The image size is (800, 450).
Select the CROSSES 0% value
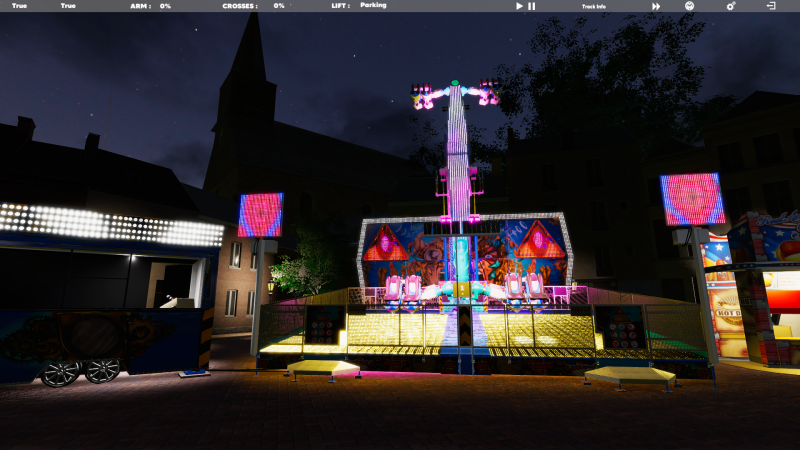click(279, 6)
